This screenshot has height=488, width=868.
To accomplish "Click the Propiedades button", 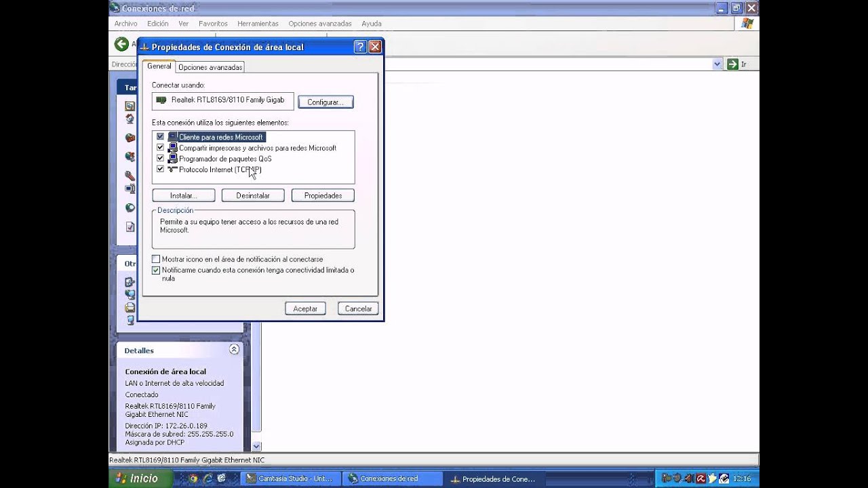I will tap(323, 195).
